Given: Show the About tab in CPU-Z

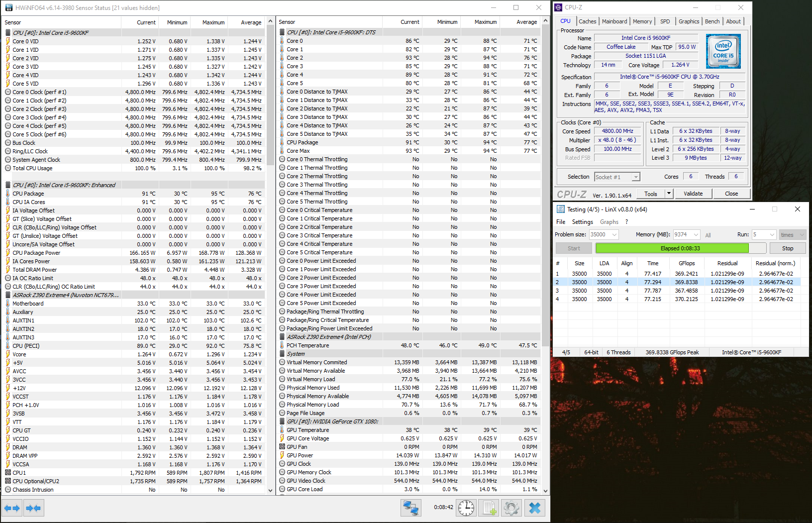Looking at the screenshot, I should (x=733, y=21).
